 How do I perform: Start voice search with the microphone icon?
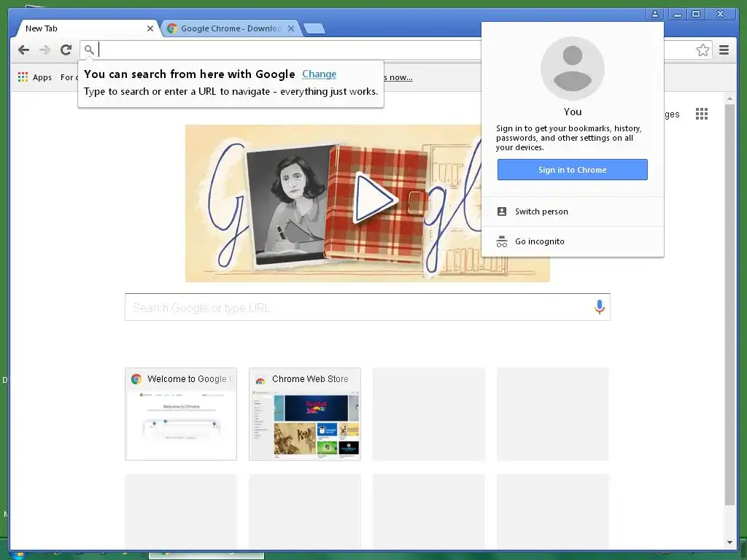click(600, 307)
